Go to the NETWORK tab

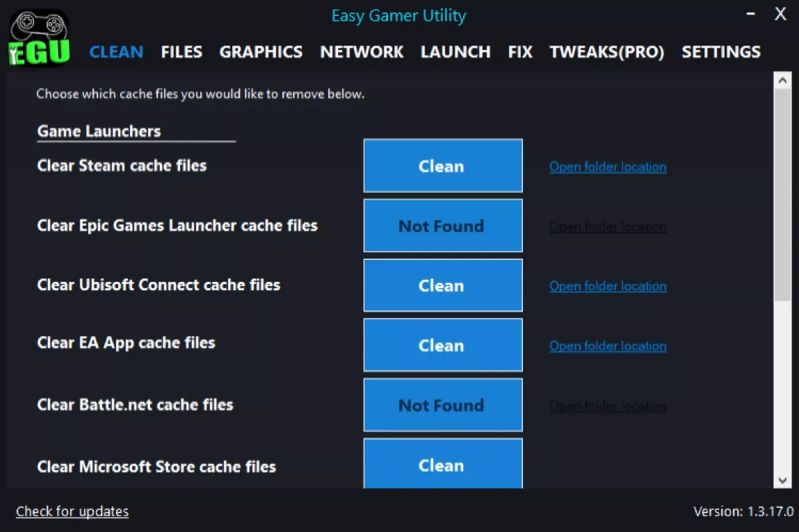coord(362,52)
